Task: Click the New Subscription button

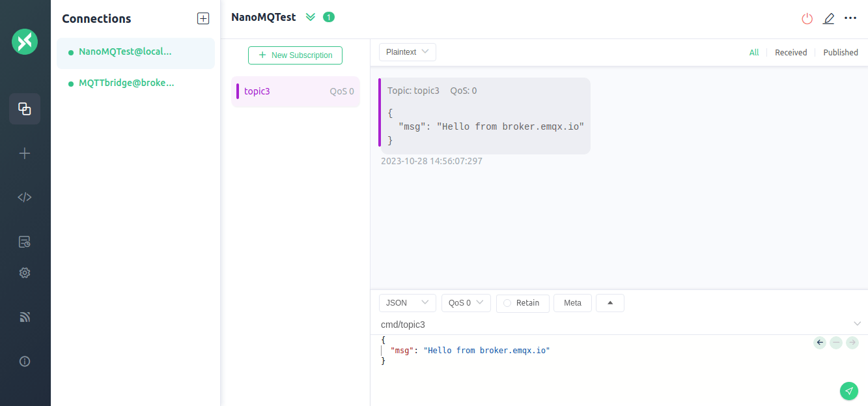Action: (x=295, y=55)
